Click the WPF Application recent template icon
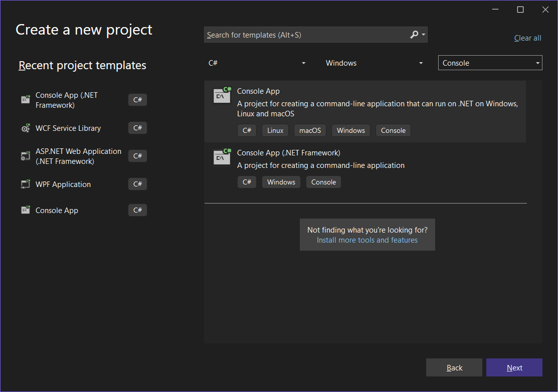Screen dimensions: 558x392 [25, 184]
